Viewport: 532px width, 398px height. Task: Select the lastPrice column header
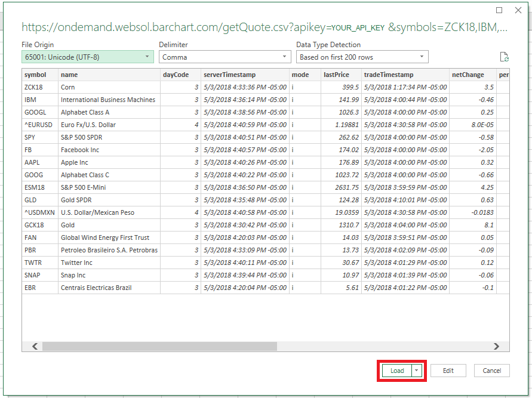pos(341,75)
